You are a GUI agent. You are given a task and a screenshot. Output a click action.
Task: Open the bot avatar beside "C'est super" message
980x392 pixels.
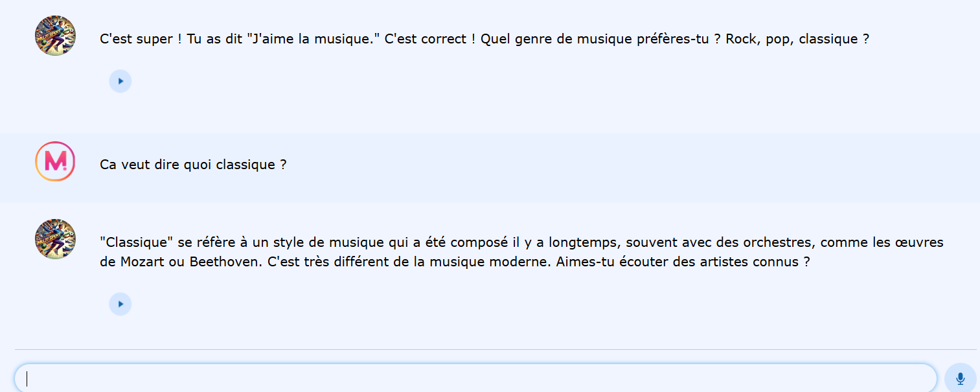tap(55, 36)
